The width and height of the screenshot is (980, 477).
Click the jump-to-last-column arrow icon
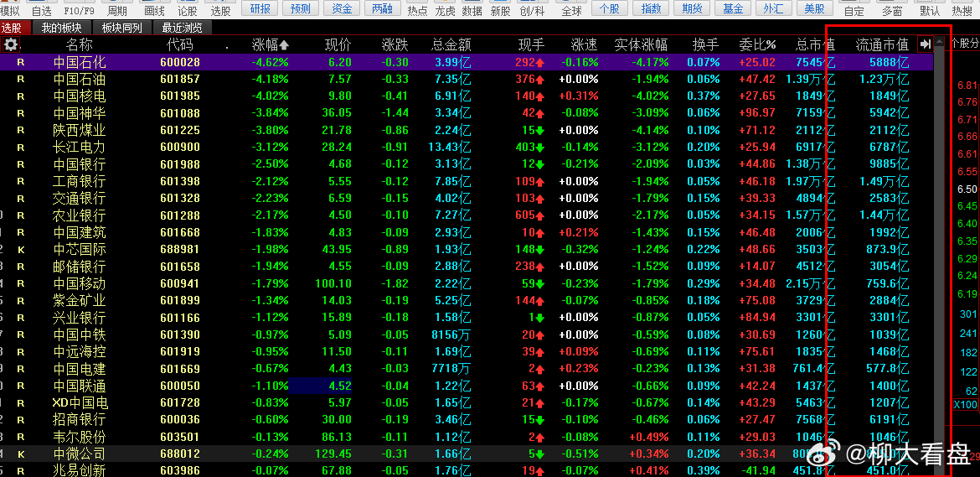coord(926,44)
